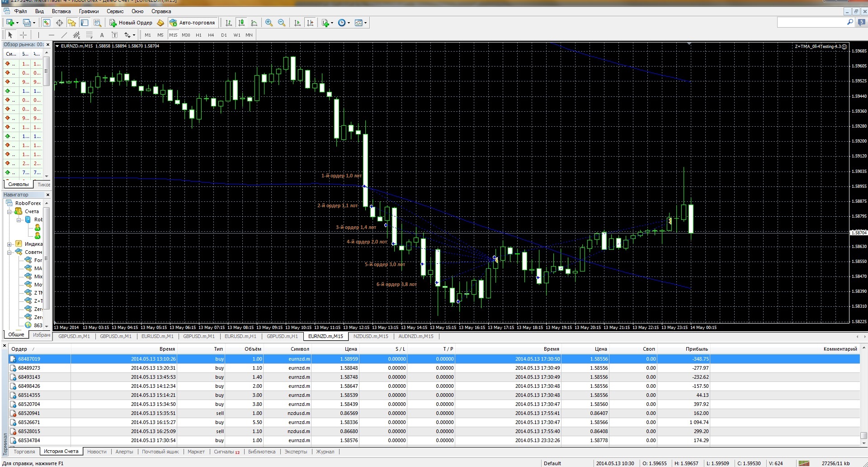The image size is (868, 467).
Task: Toggle the Market Watch panel
Action: coord(47,23)
